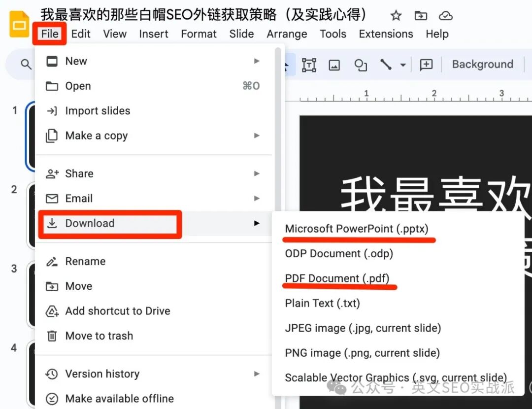This screenshot has width=532, height=409.
Task: Open the Edit menu
Action: [81, 34]
